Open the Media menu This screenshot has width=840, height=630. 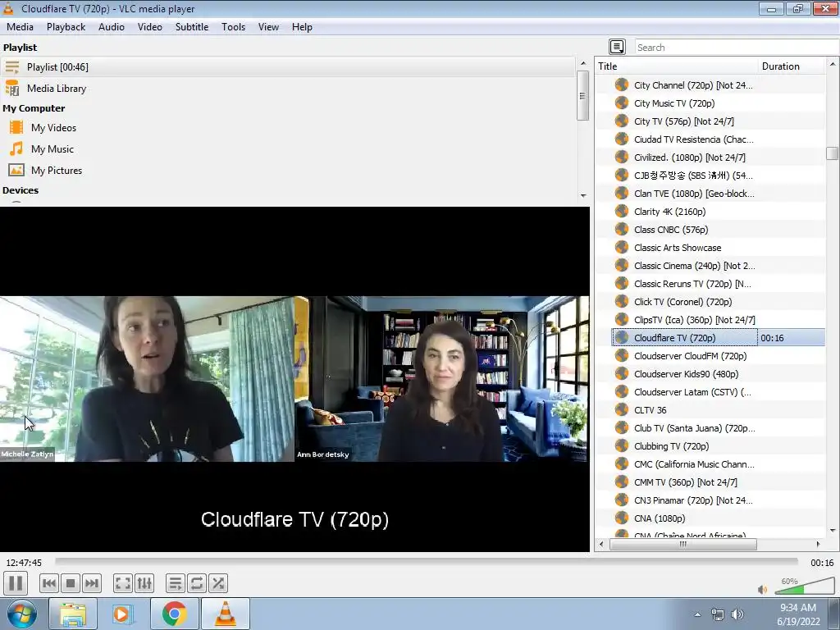point(20,27)
